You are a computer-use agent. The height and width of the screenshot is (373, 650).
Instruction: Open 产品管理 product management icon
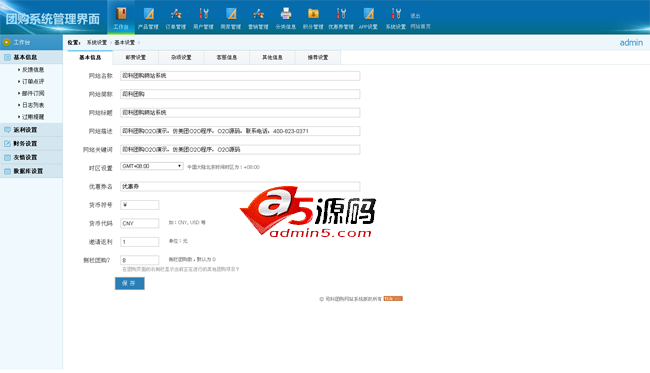tap(148, 14)
